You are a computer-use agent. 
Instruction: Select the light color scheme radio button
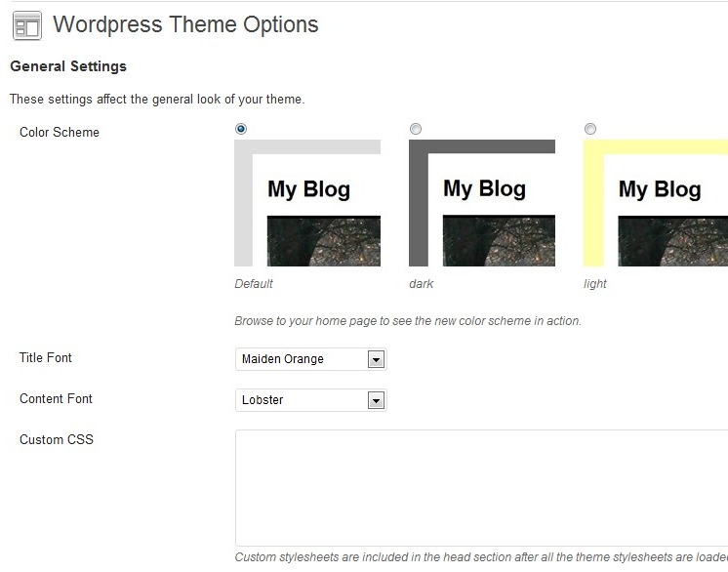tap(590, 129)
